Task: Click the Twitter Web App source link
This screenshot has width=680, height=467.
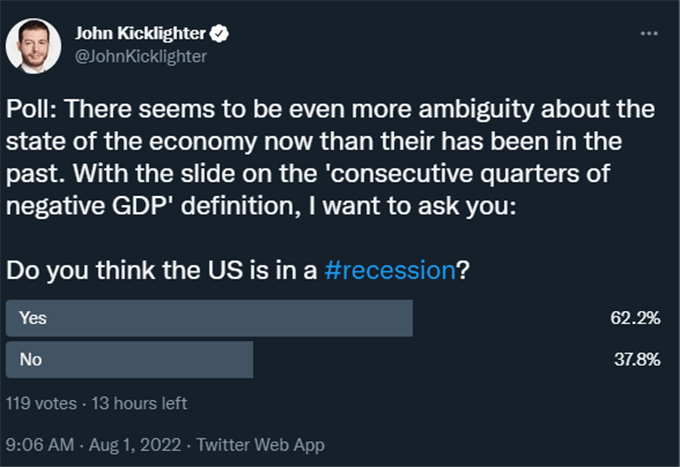Action: [260, 445]
